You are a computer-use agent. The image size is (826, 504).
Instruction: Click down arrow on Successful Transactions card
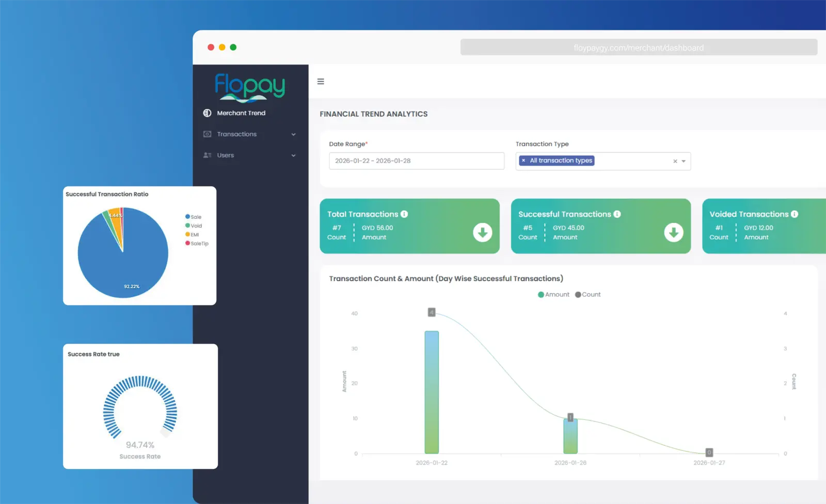click(674, 233)
